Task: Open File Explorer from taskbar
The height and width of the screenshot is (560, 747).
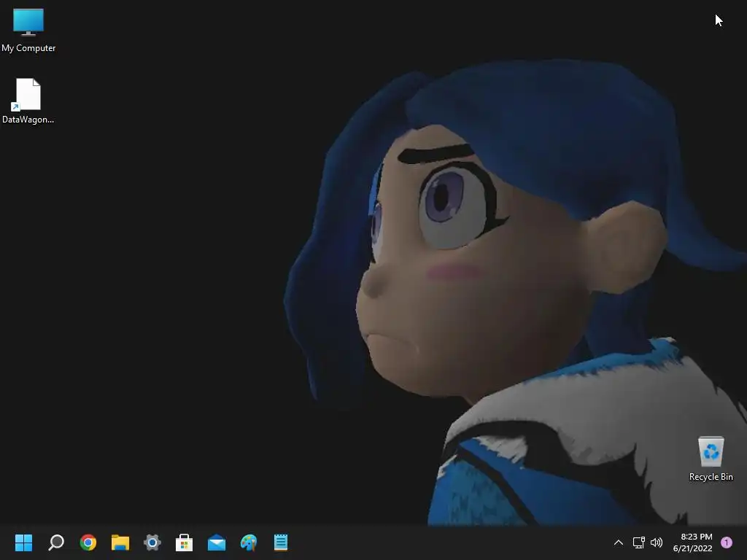Action: (x=120, y=542)
